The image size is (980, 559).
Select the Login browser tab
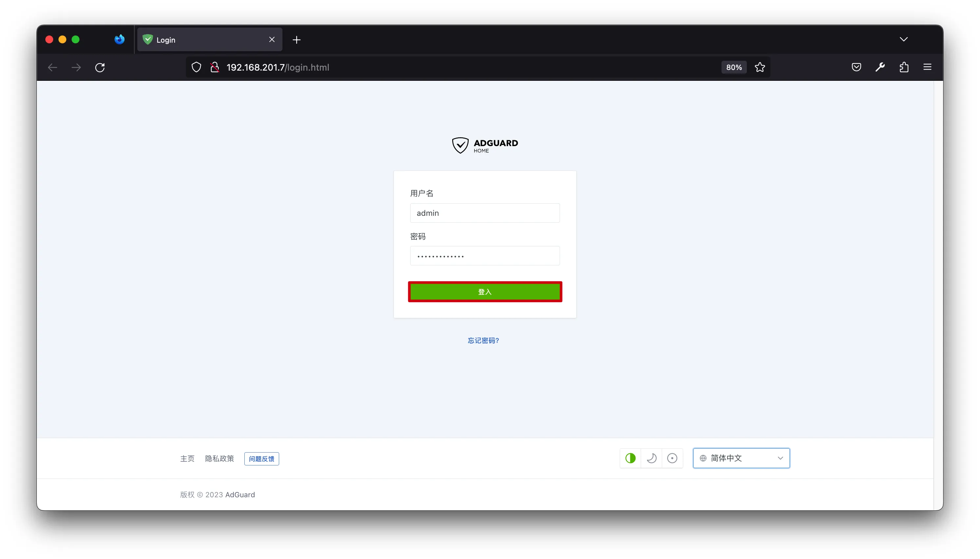pyautogui.click(x=210, y=39)
